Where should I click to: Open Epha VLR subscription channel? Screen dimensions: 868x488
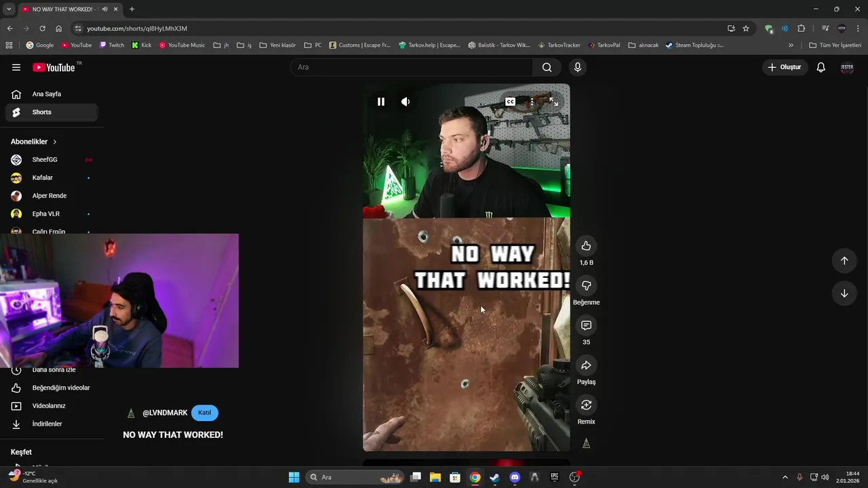(52, 214)
